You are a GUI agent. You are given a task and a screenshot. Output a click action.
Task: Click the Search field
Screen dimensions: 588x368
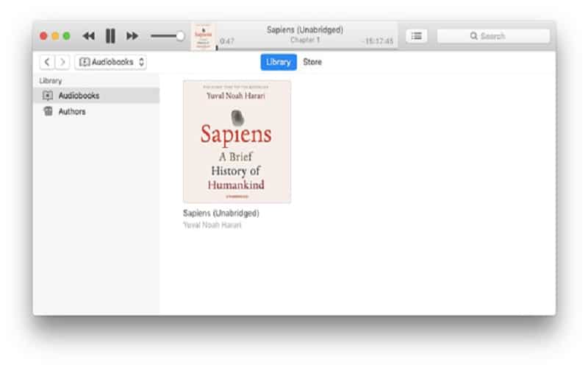(493, 36)
